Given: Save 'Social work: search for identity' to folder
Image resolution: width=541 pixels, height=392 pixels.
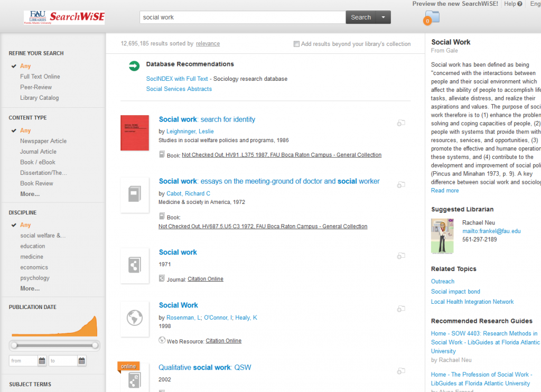Looking at the screenshot, I should click(x=401, y=123).
